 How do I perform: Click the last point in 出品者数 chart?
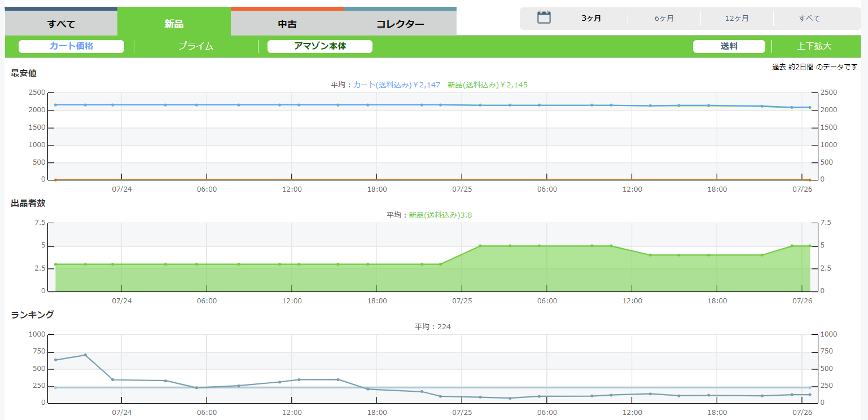[x=809, y=246]
